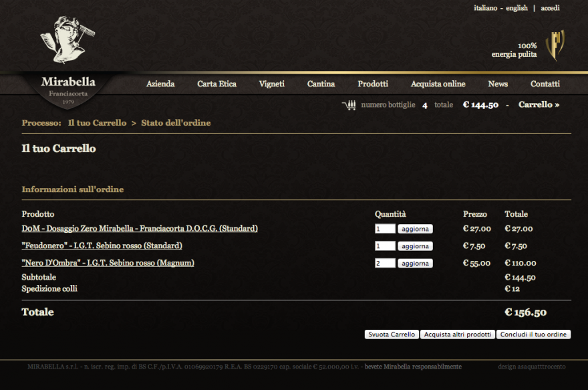588x390 pixels.
Task: Click the 100% energia pulita text
Action: tap(514, 50)
